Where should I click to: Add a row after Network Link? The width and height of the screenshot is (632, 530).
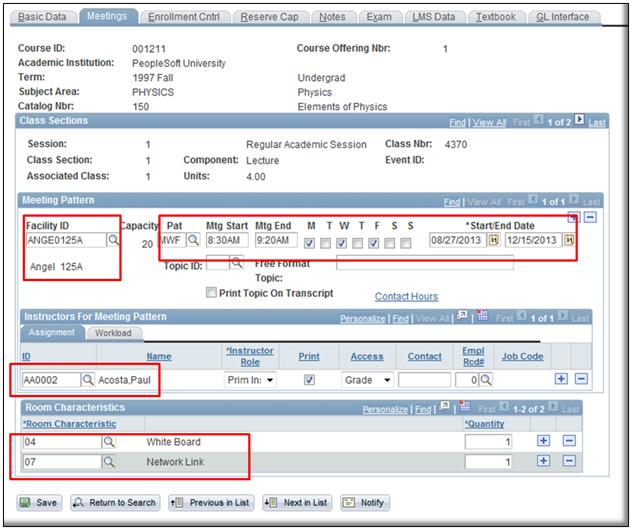[x=543, y=460]
